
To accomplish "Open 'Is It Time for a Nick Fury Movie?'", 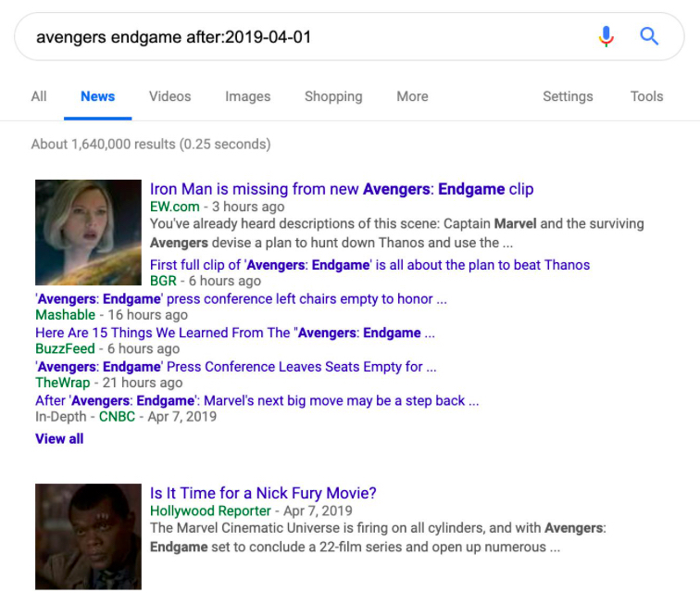I will 263,493.
